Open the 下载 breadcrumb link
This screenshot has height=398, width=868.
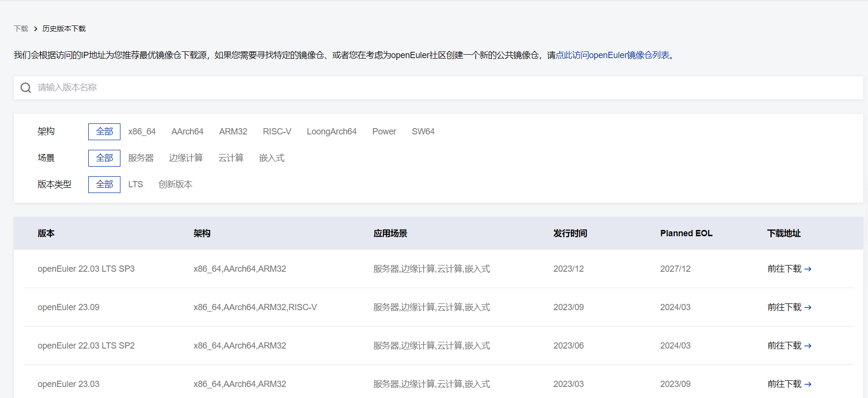(21, 29)
